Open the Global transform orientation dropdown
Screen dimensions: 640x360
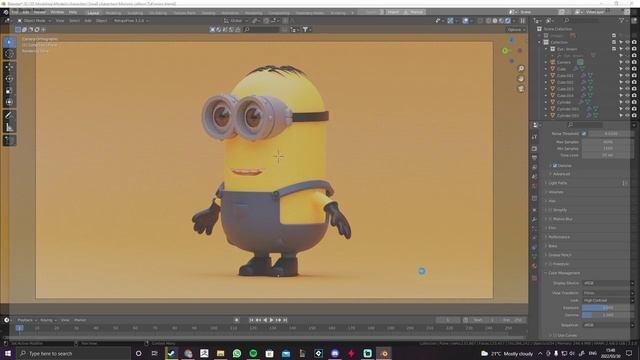click(x=235, y=20)
